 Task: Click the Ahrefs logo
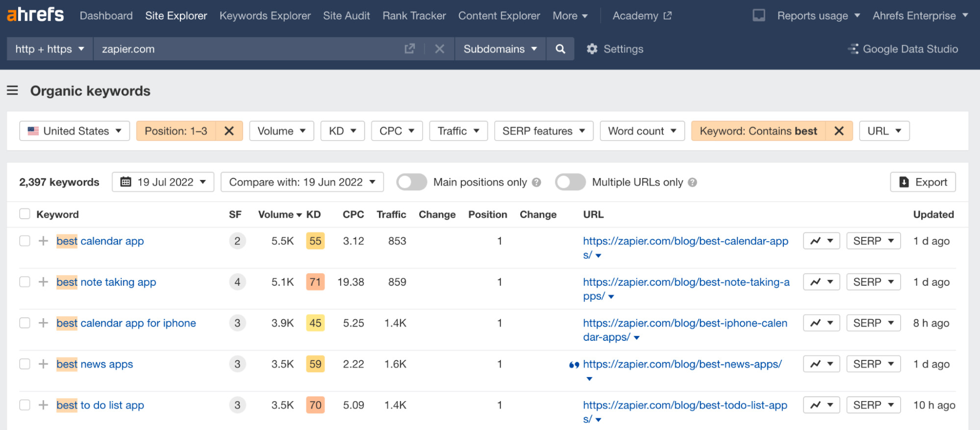[x=35, y=15]
